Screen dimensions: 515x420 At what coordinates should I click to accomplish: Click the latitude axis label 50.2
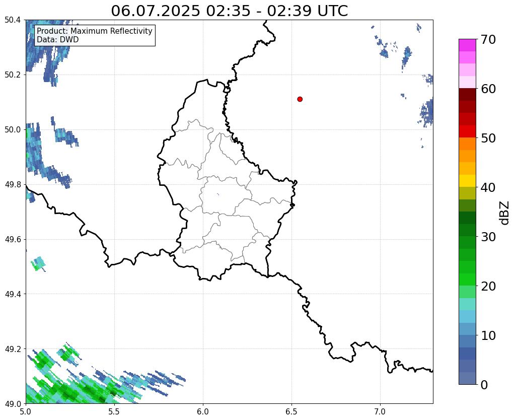tap(13, 75)
